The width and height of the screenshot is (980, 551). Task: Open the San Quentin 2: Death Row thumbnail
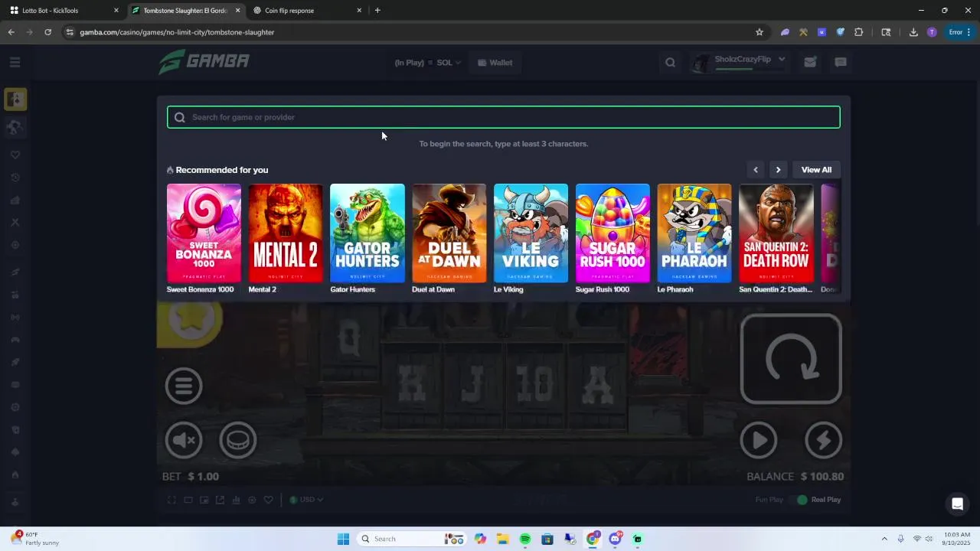tap(776, 233)
